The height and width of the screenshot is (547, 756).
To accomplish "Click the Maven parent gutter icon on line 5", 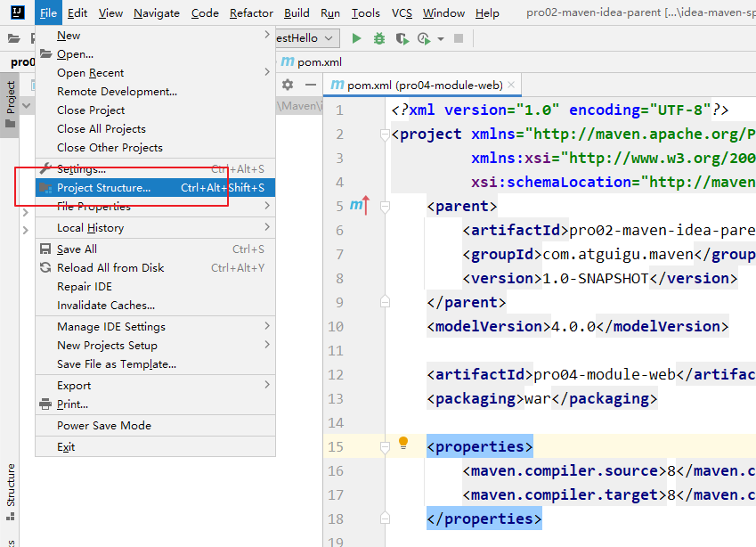I will point(360,206).
